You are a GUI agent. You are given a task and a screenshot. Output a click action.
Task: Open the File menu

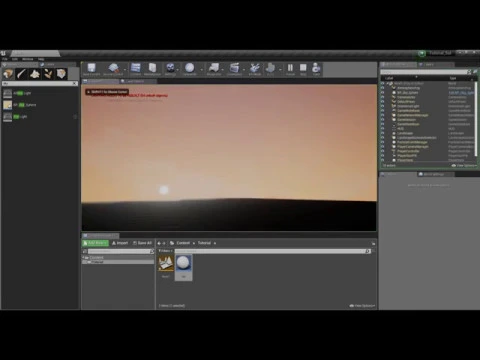click(5, 59)
